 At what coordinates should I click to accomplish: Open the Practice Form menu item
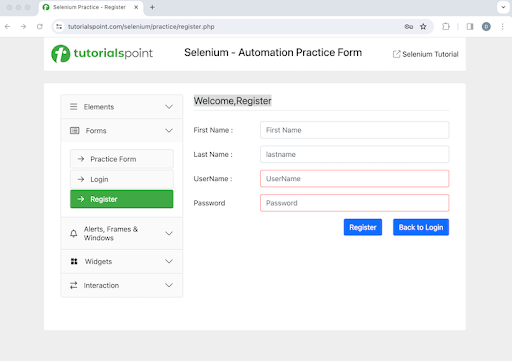pyautogui.click(x=122, y=159)
